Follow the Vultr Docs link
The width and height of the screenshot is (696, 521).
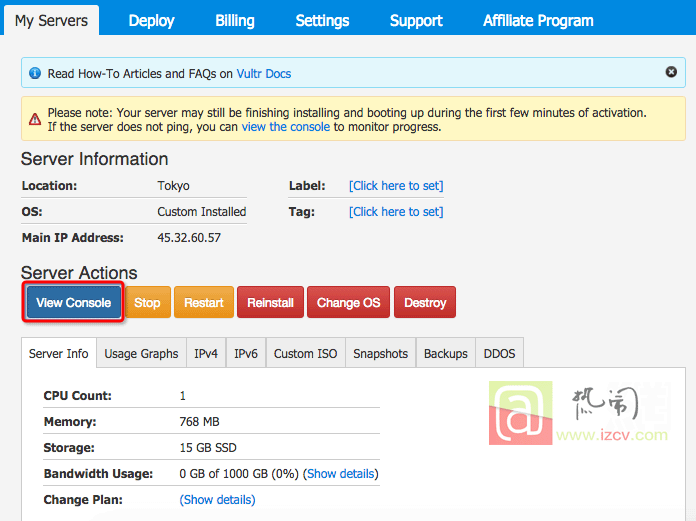click(264, 74)
